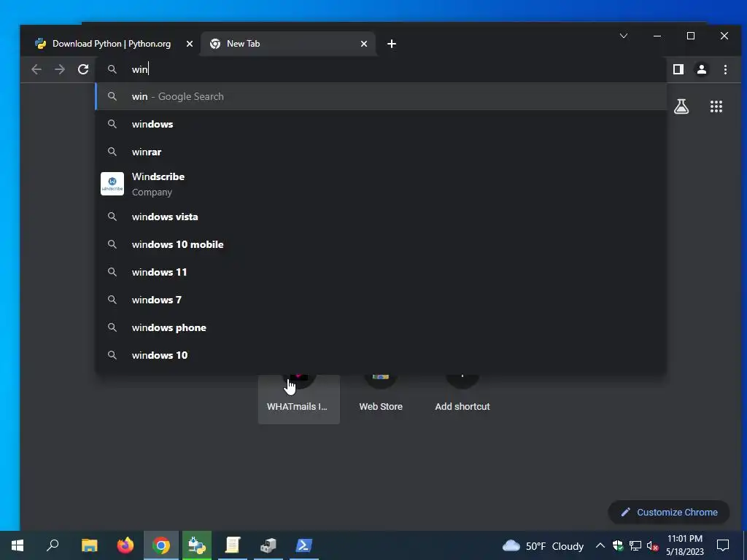The image size is (747, 560).
Task: Pick the 'windows 11' suggestion
Action: pos(381,272)
